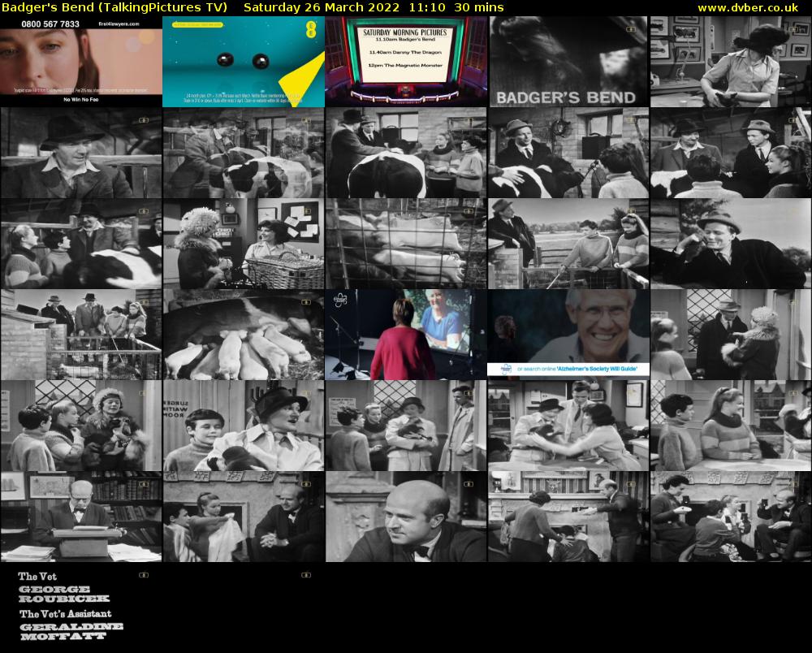Click the EE logo in the teal advert

[311, 29]
